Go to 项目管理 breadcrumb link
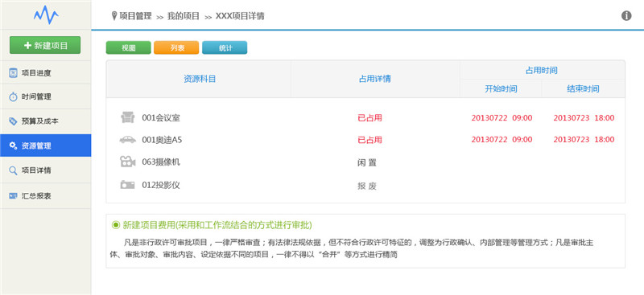This screenshot has height=295, width=644. pyautogui.click(x=135, y=16)
